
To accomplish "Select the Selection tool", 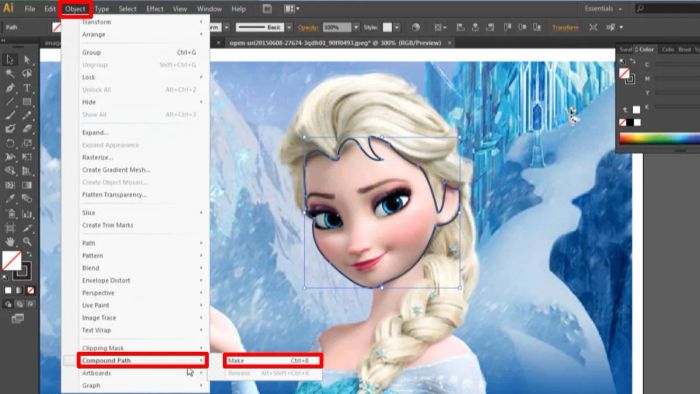I will [x=10, y=59].
